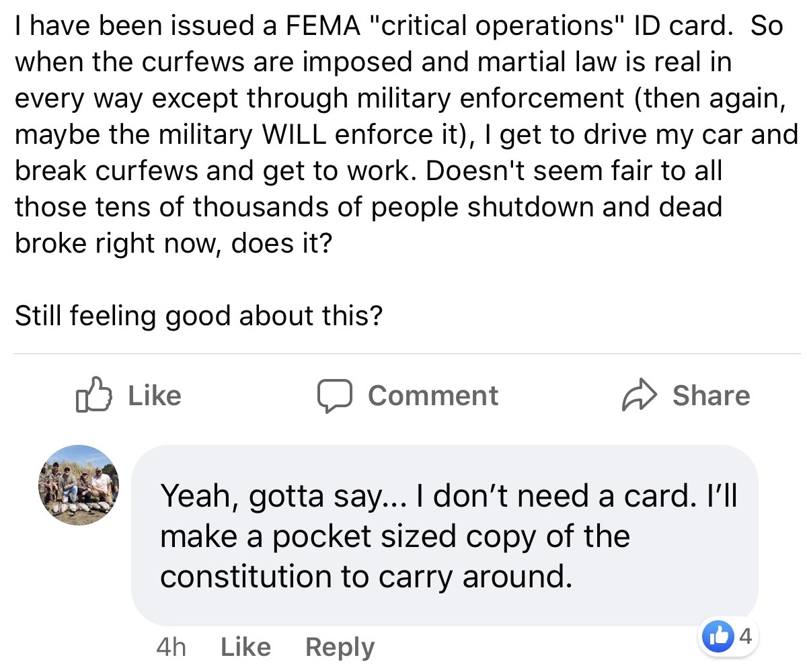Click the 4h comment timestamp
The image size is (807, 672).
coord(171,647)
